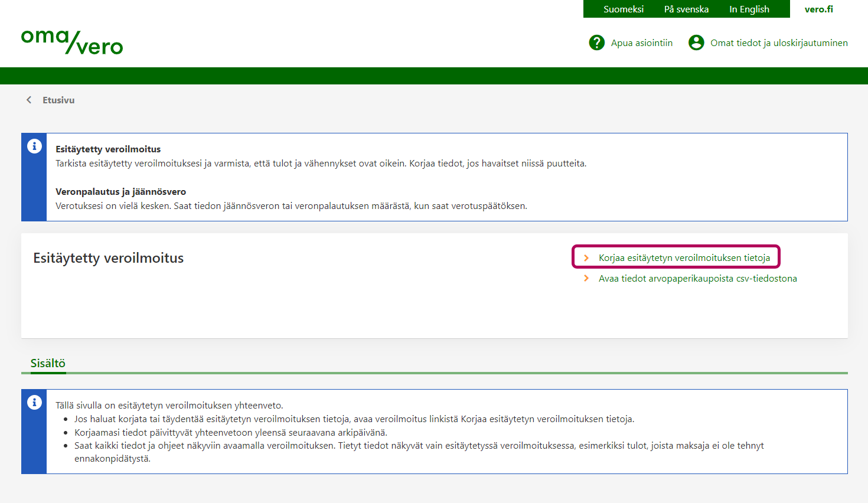The height and width of the screenshot is (503, 868).
Task: Click the orange arrow beside Korjaa esitäytetyn
Action: point(586,258)
